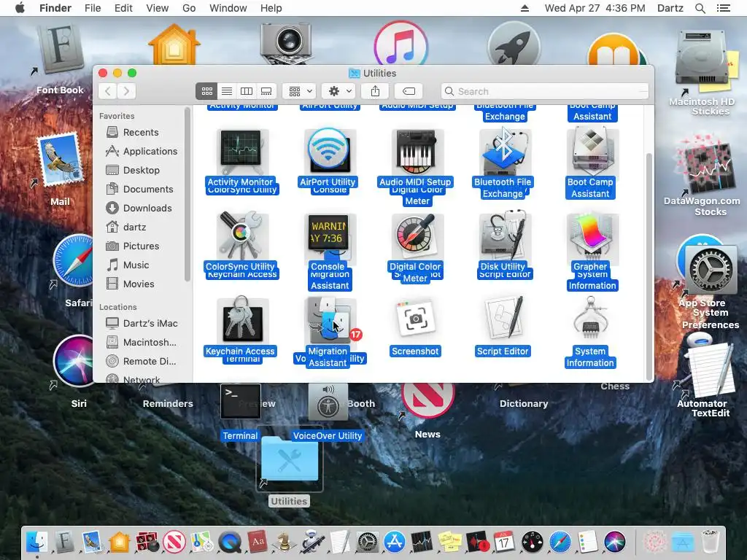
Task: Click the date and time in menu bar
Action: tap(595, 8)
